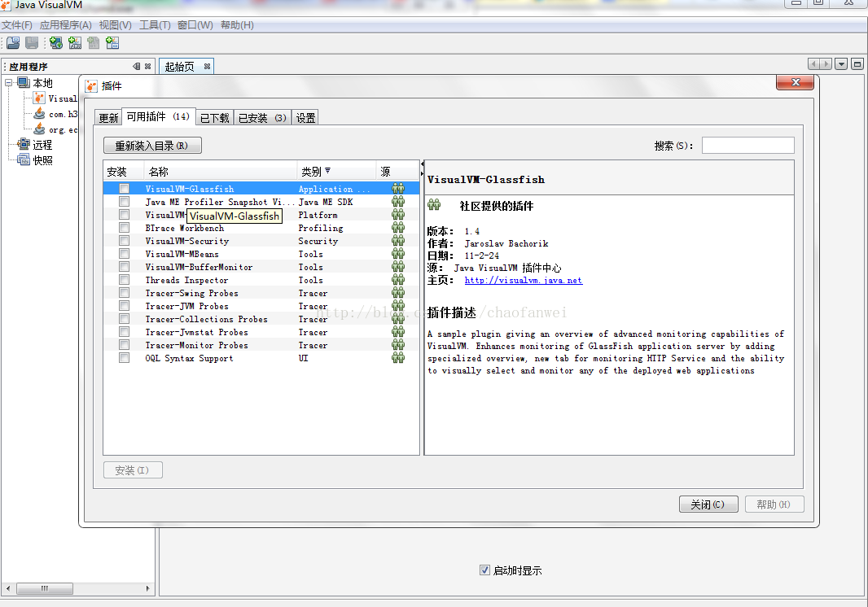
Task: Check install box for VisualVM-BufferMonitor
Action: [124, 267]
